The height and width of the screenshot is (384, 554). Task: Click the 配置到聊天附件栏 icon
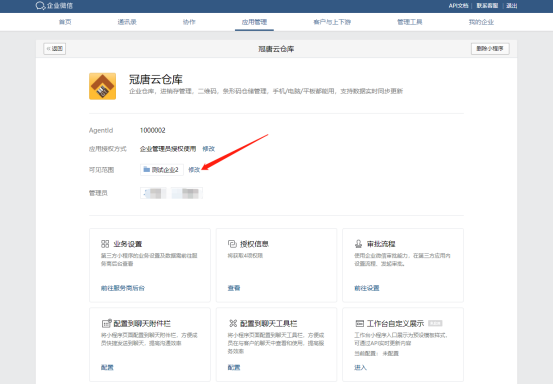[x=106, y=323]
